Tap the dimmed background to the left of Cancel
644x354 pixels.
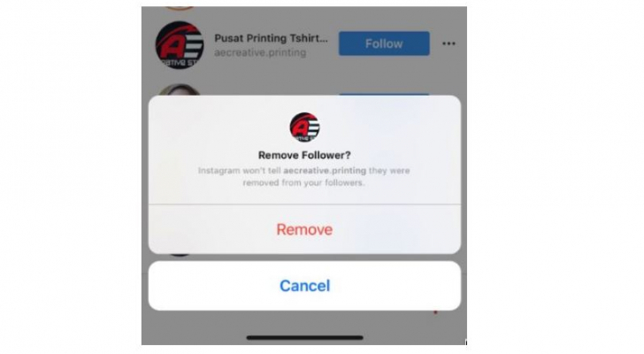144,286
